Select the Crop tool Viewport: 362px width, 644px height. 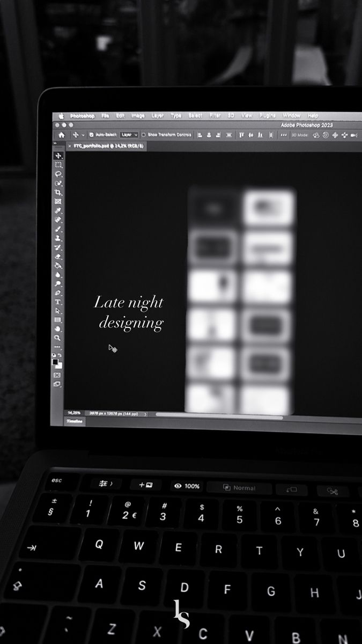click(x=58, y=192)
